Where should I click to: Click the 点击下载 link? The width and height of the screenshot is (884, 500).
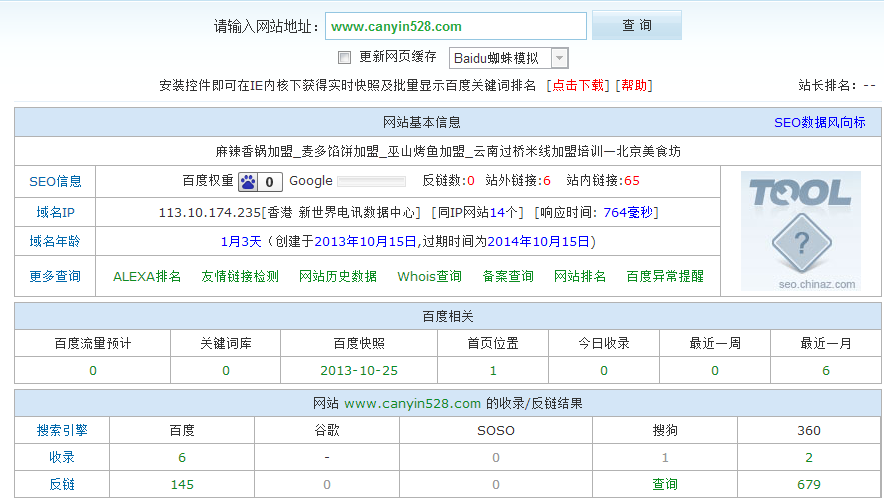tap(578, 86)
